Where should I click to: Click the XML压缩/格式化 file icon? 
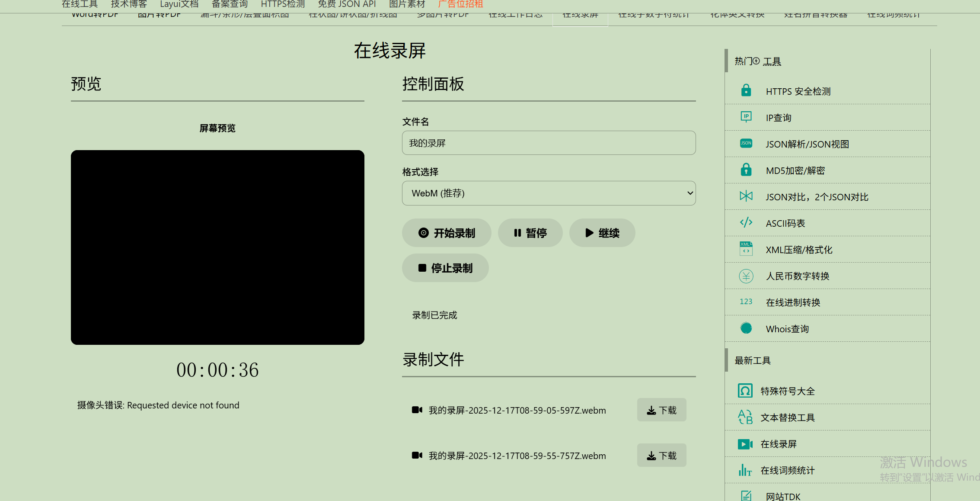(746, 249)
